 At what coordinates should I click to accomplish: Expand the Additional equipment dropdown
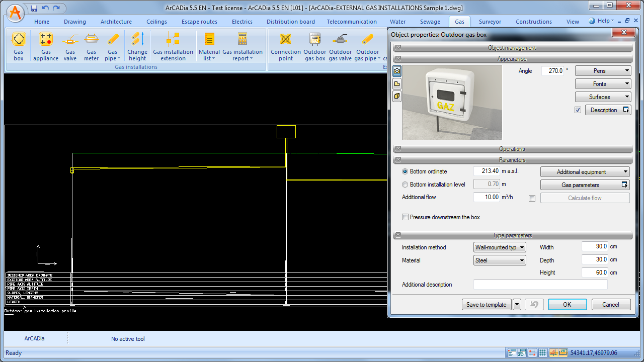pos(585,172)
